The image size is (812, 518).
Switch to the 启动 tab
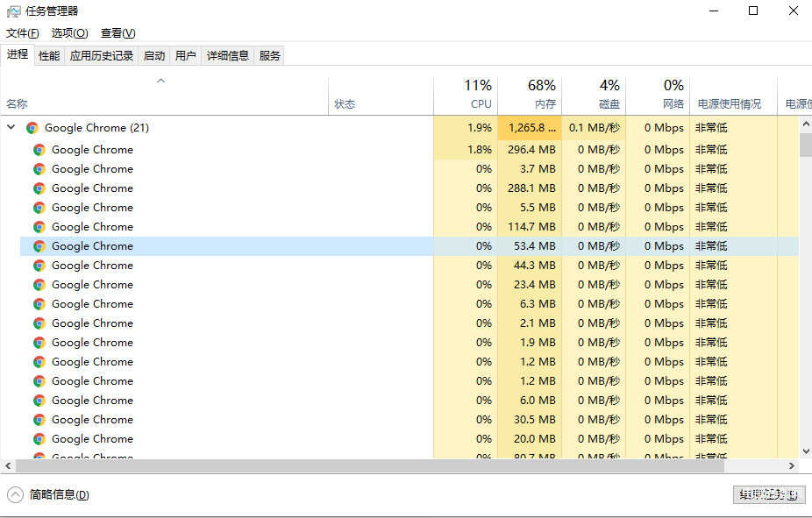(x=153, y=56)
